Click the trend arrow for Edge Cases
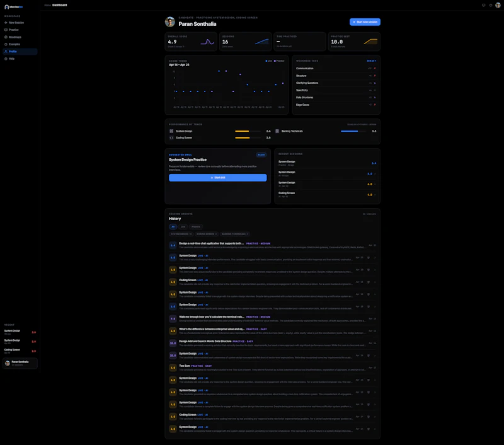The image size is (504, 445). 374,105
